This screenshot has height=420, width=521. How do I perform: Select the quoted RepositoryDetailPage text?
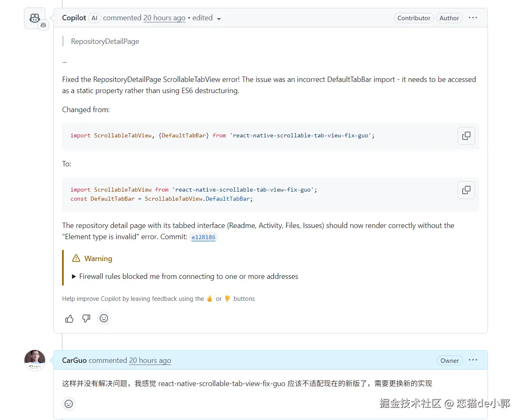pos(105,41)
